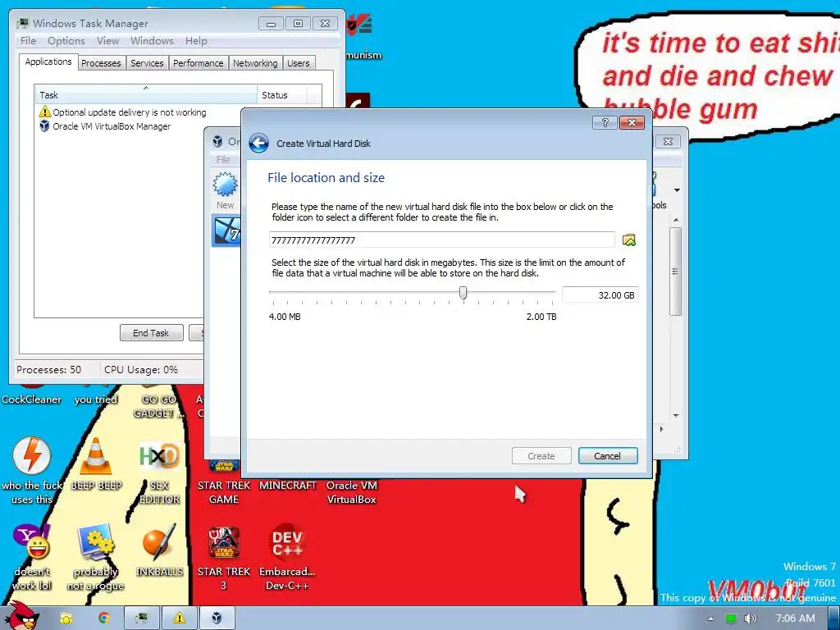Switch to the Processes tab

point(101,63)
